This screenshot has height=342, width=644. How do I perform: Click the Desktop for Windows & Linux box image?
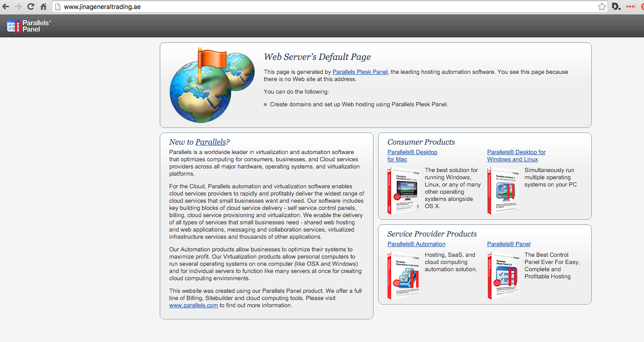coord(504,191)
